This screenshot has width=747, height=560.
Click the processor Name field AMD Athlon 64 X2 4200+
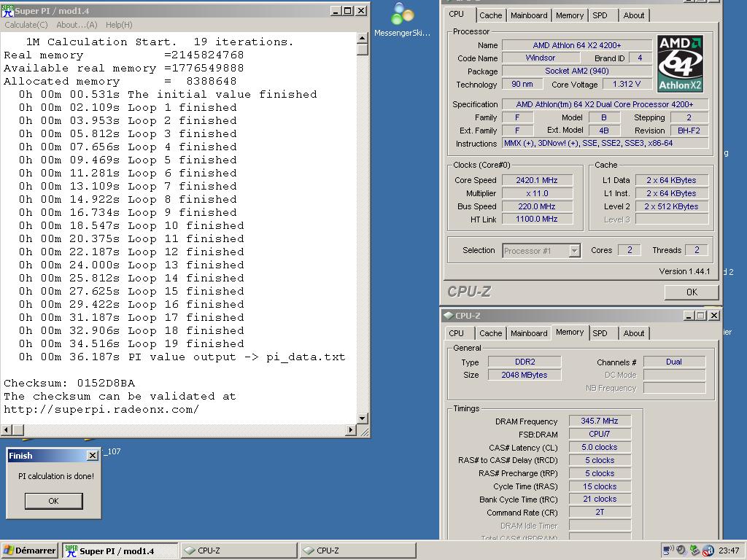click(x=577, y=45)
